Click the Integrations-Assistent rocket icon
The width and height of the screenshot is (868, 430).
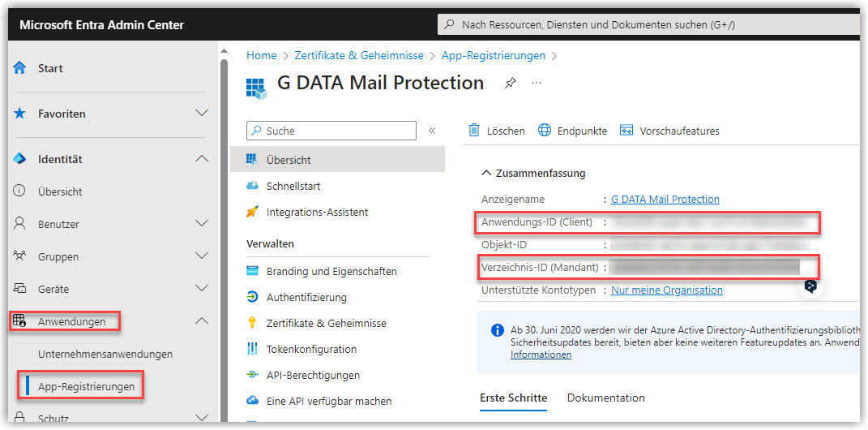pyautogui.click(x=252, y=212)
